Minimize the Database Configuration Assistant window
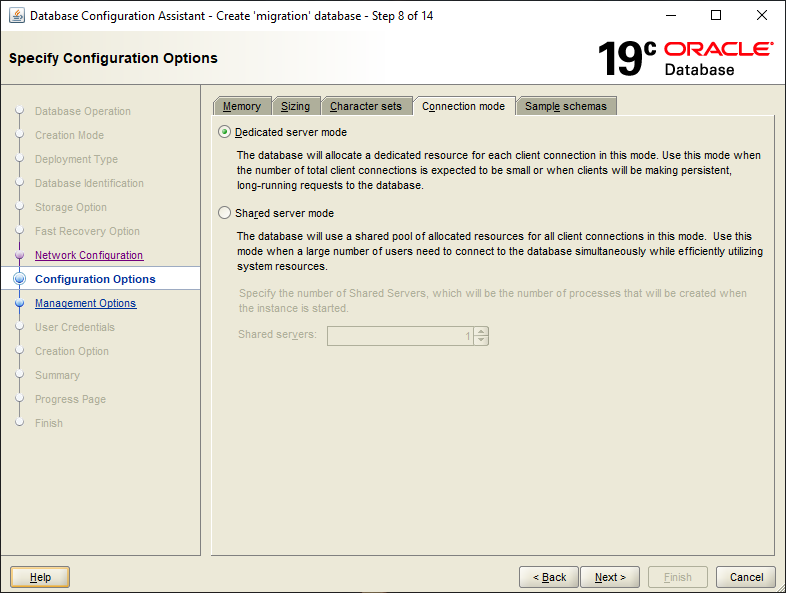The width and height of the screenshot is (786, 593). click(671, 16)
